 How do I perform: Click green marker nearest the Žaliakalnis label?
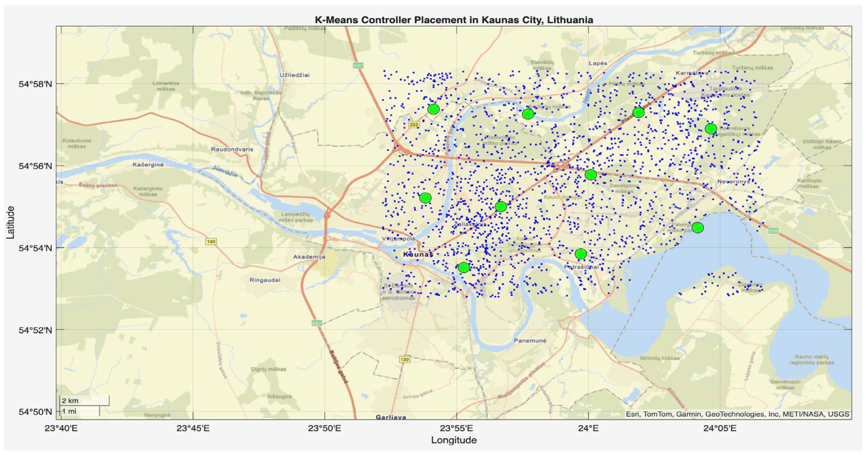click(x=501, y=206)
